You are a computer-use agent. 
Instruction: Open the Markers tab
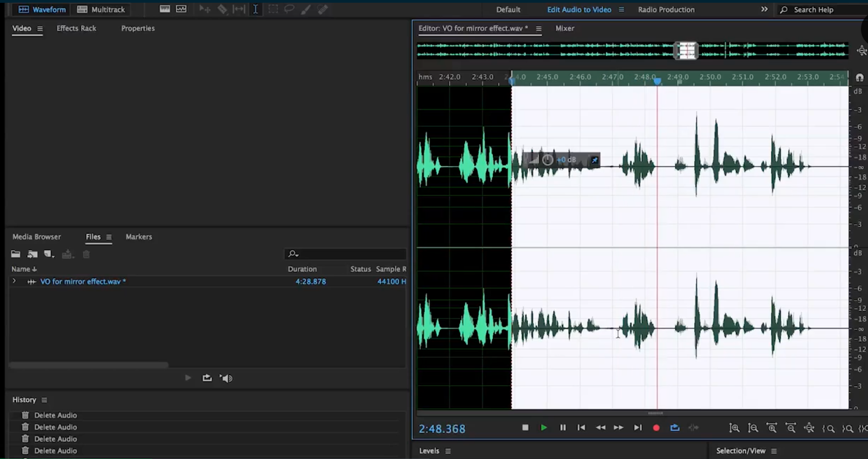pos(139,237)
